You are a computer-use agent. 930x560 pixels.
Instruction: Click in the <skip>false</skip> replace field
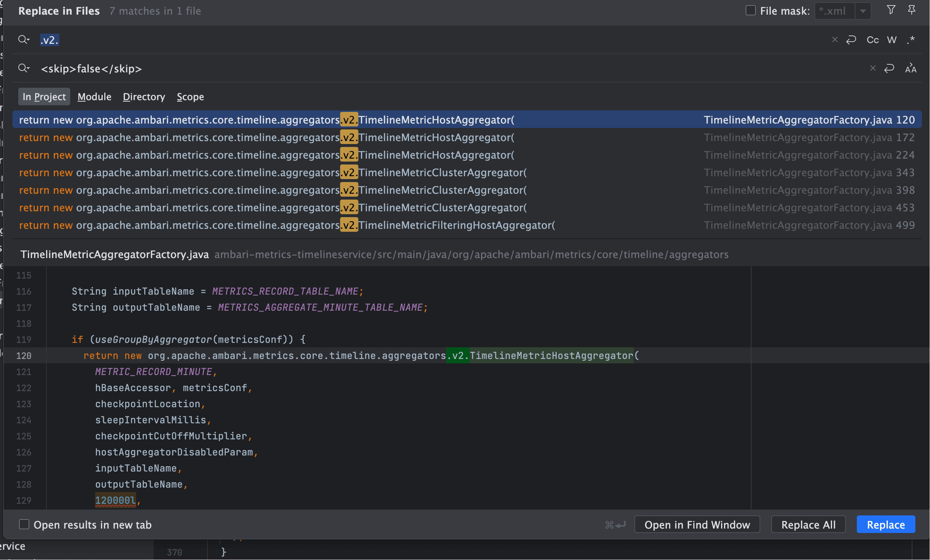[x=449, y=68]
